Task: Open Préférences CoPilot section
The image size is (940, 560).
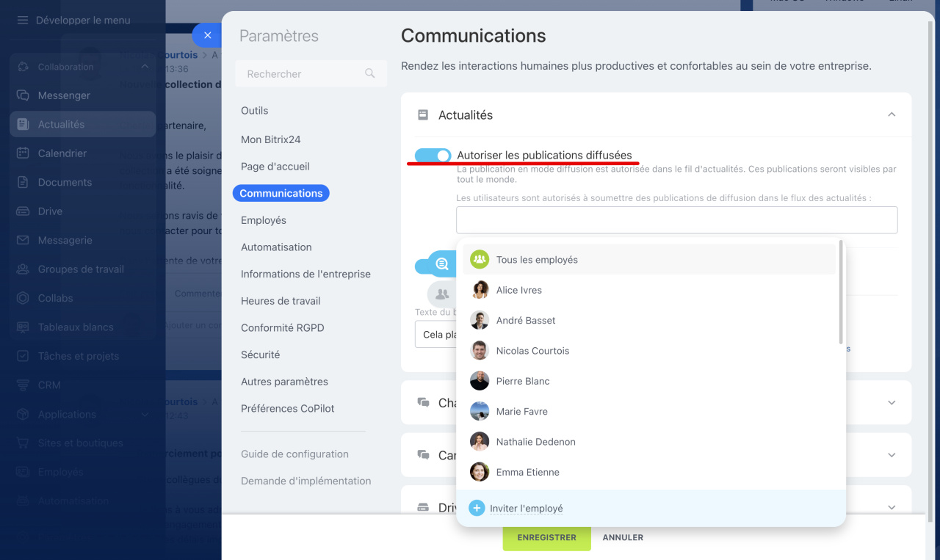Action: [x=288, y=409]
